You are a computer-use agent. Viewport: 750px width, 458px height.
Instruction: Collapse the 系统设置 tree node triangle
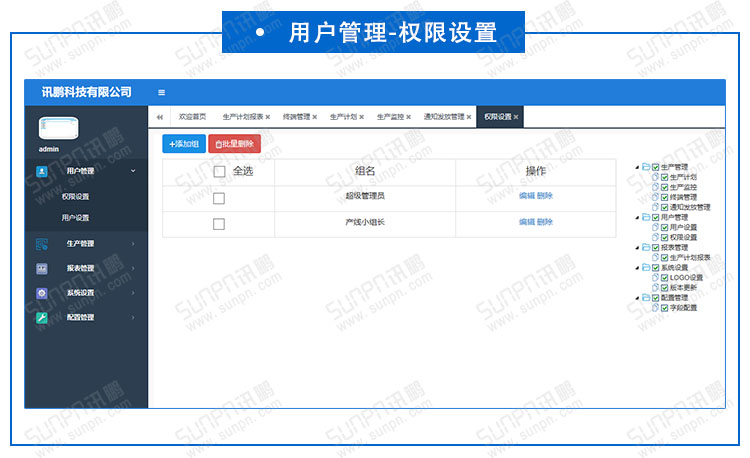click(637, 268)
